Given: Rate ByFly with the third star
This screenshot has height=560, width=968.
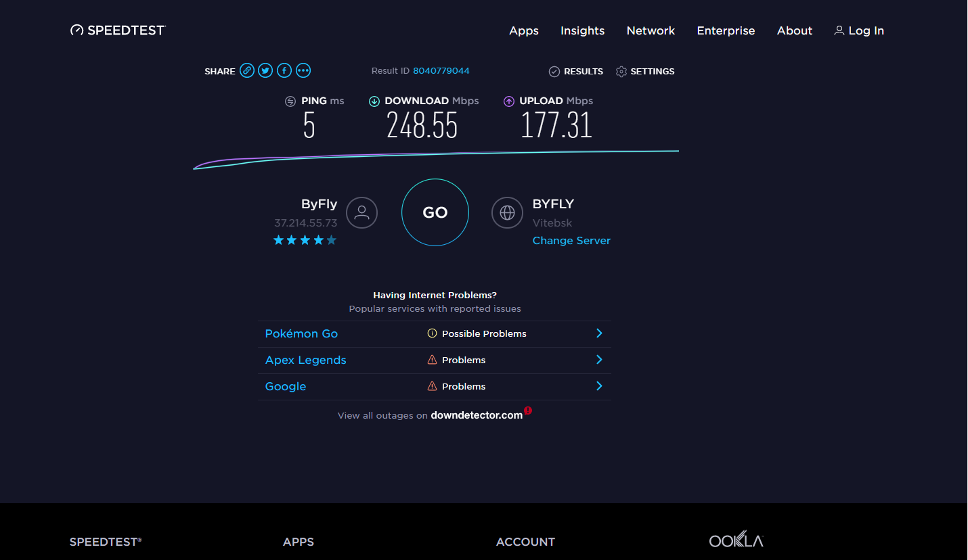Looking at the screenshot, I should point(305,240).
